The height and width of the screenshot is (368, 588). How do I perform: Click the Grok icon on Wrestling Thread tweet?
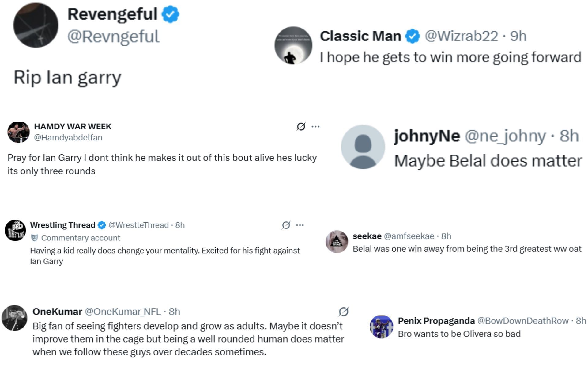286,225
